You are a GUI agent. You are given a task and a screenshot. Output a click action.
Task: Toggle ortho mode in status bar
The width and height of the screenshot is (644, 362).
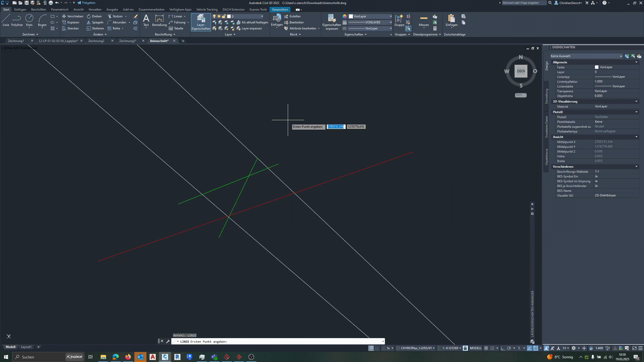point(503,348)
